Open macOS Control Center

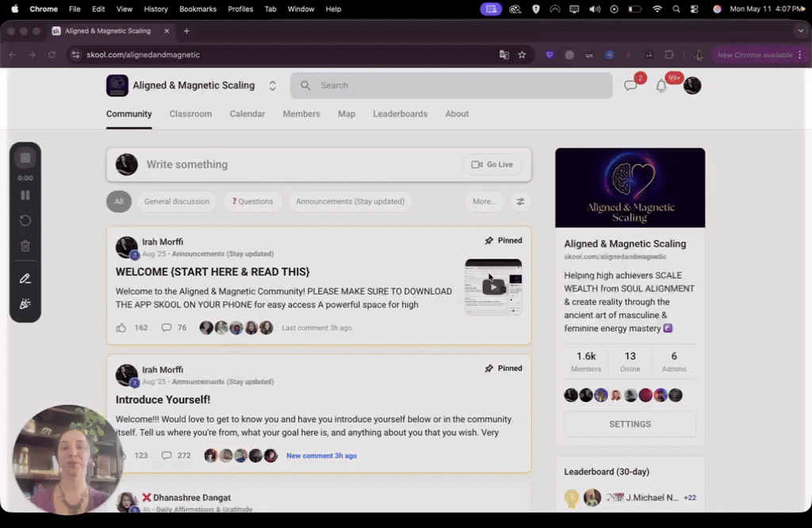pyautogui.click(x=695, y=9)
